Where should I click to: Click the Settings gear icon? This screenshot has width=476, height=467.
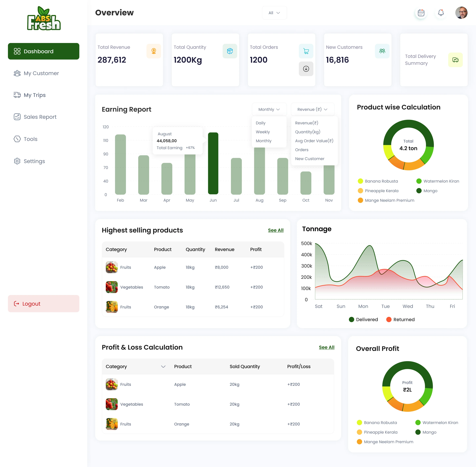pos(17,161)
